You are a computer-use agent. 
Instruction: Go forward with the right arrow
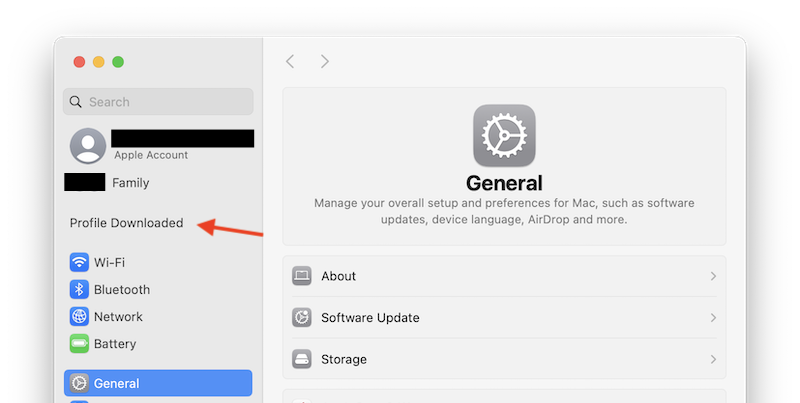point(325,62)
